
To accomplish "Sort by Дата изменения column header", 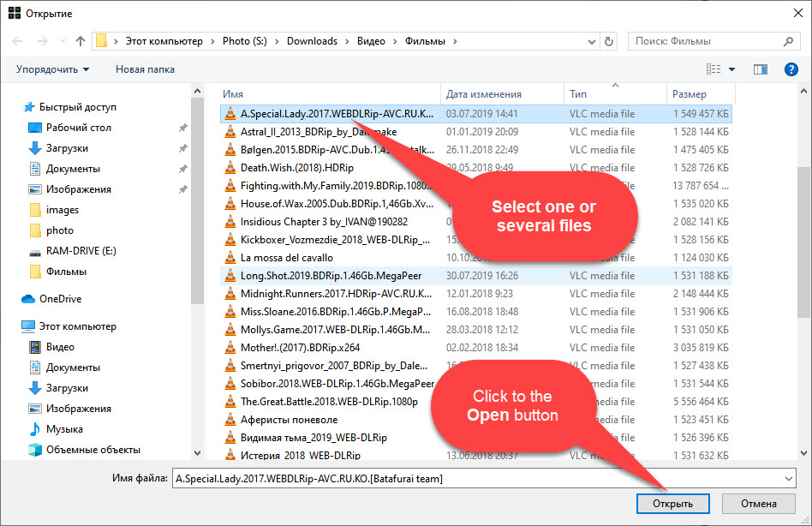I will tap(484, 94).
